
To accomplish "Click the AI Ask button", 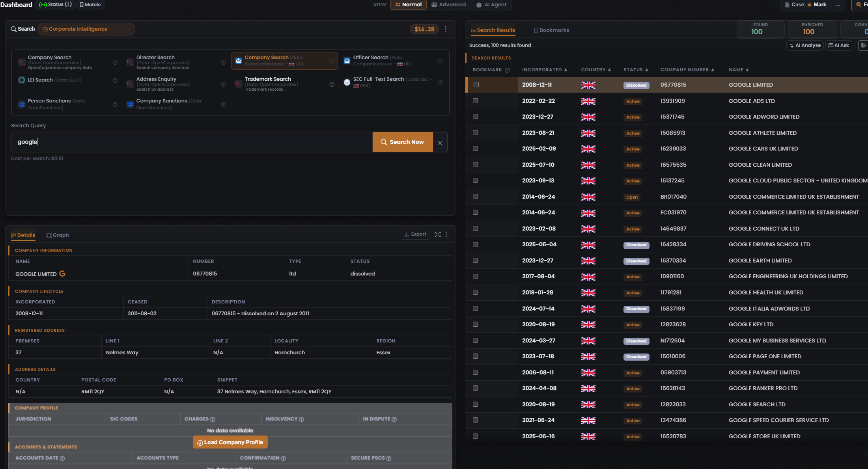I will click(x=838, y=46).
